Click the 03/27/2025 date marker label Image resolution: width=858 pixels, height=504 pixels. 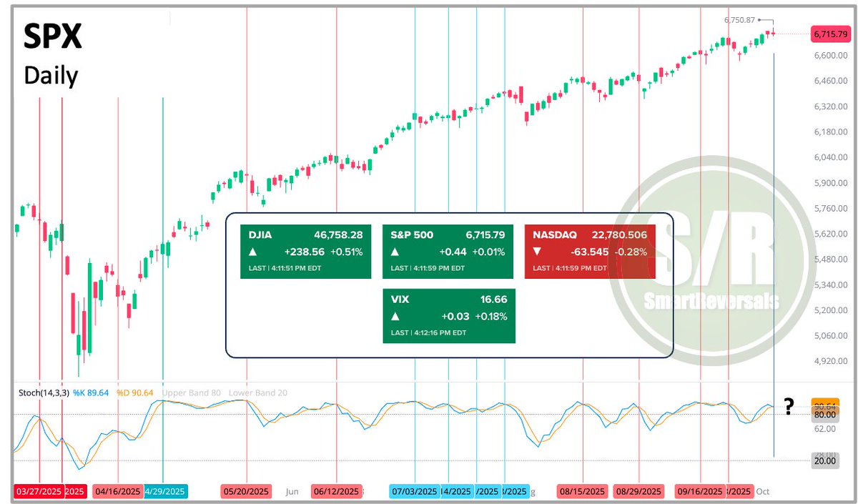pos(39,491)
